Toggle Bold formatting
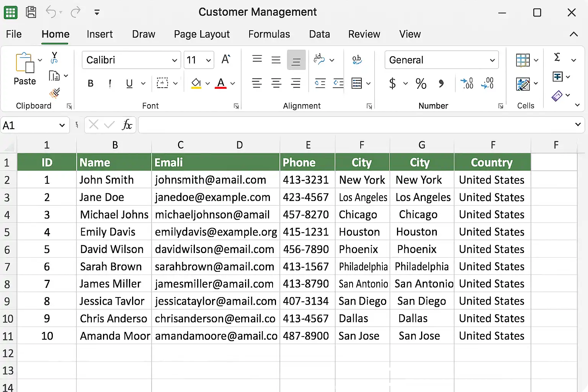 click(91, 83)
